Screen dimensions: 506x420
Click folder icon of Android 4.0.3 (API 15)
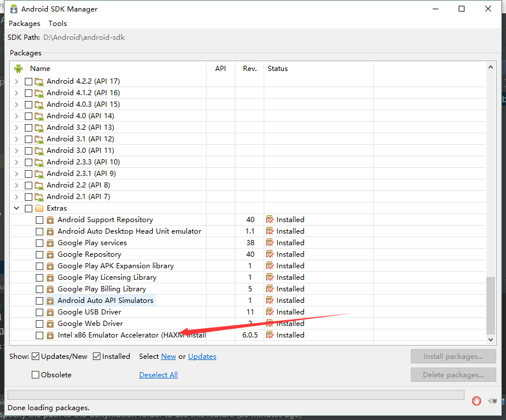click(39, 105)
